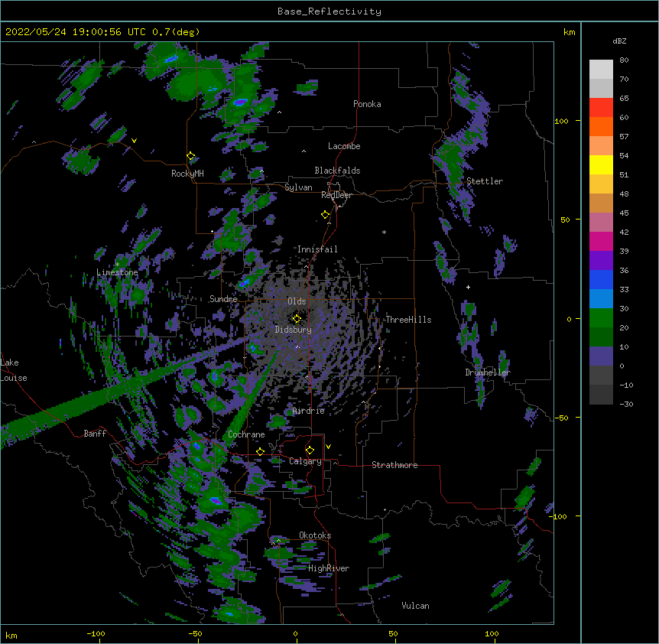Screen dimensions: 659x644
Task: Click the Vulcan town label
Action: pos(415,606)
